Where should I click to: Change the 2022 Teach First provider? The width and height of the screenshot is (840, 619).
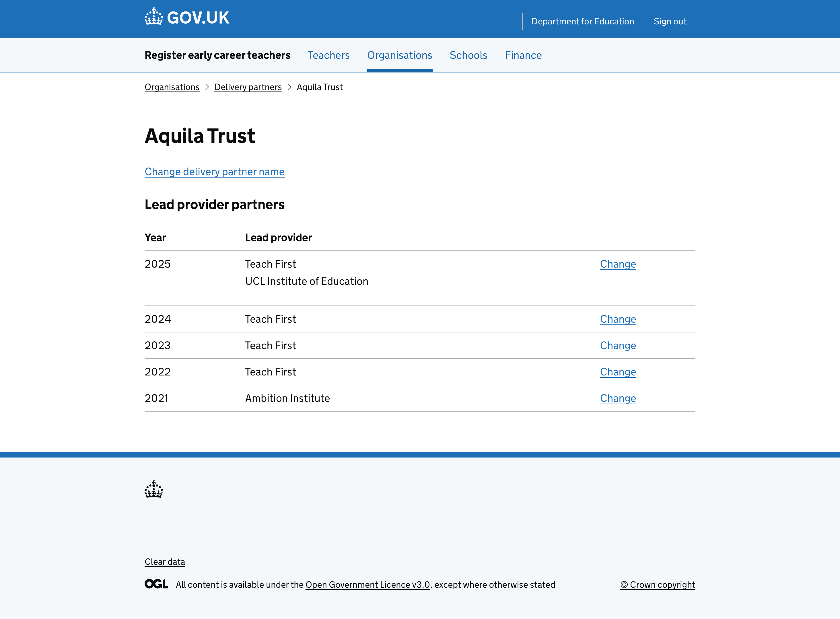point(618,372)
